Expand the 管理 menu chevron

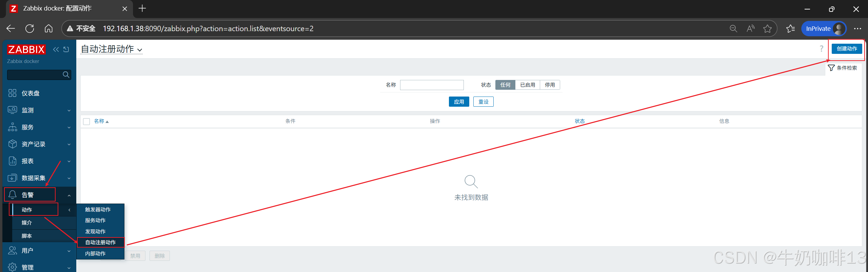69,268
